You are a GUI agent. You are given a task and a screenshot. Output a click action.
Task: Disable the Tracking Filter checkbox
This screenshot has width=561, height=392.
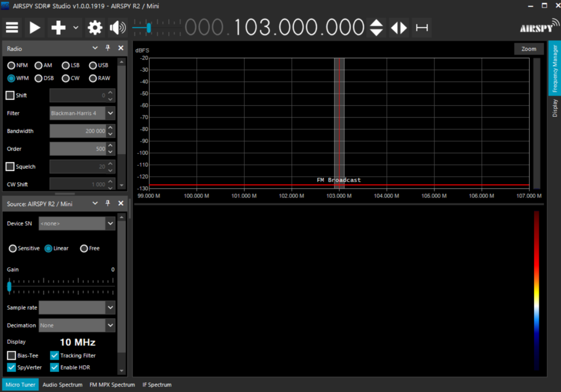pyautogui.click(x=54, y=355)
